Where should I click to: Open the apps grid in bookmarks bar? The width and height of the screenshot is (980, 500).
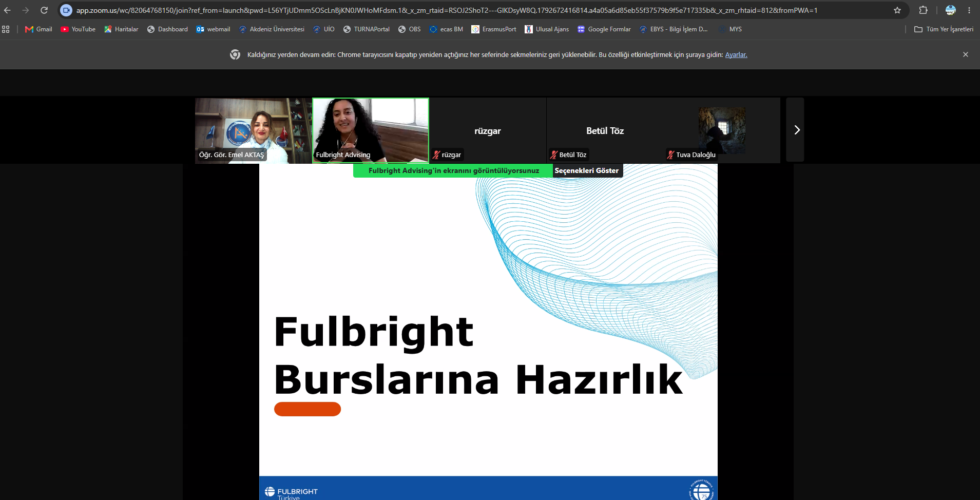(x=6, y=29)
